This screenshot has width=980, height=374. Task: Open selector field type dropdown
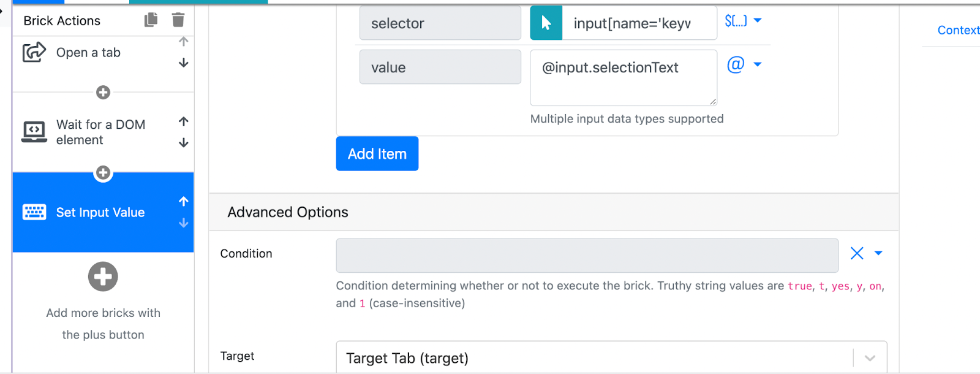coord(743,21)
